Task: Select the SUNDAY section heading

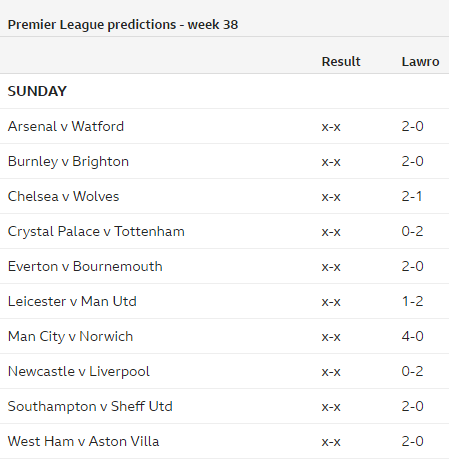Action: pyautogui.click(x=37, y=91)
